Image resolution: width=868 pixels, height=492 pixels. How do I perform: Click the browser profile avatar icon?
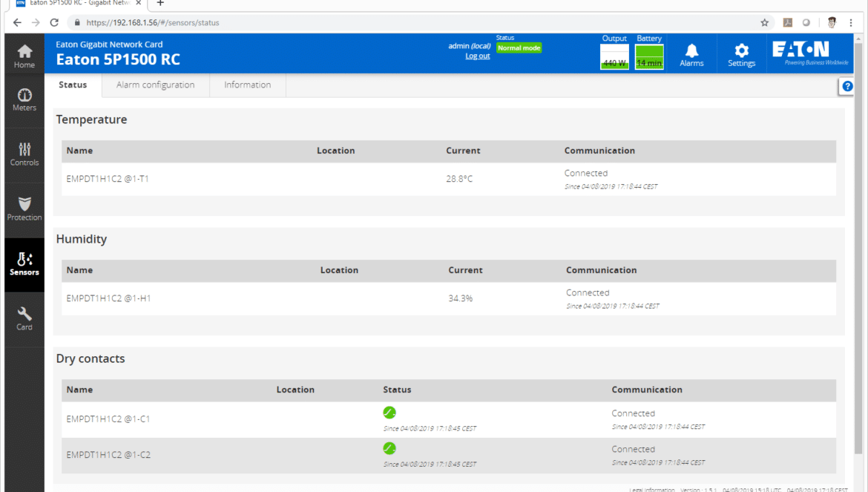point(832,23)
